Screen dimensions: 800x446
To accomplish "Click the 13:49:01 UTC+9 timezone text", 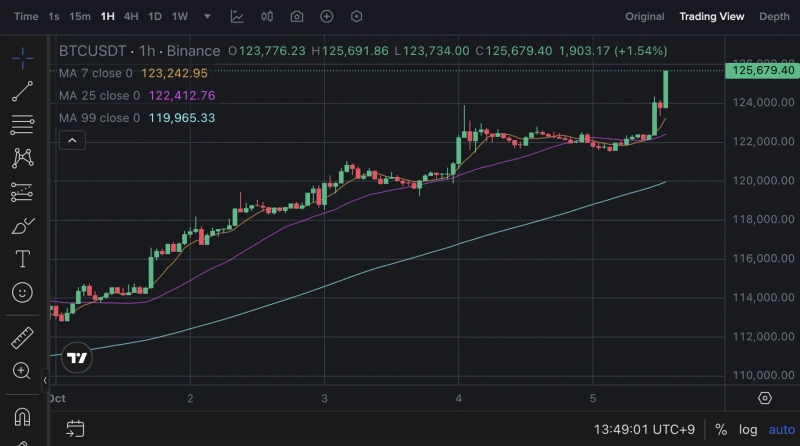I will (644, 430).
